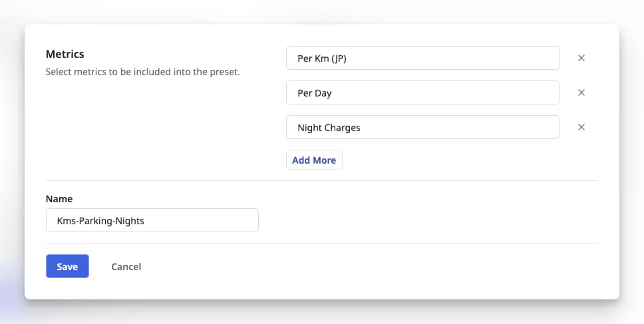
Task: Save the preset
Action: point(67,266)
